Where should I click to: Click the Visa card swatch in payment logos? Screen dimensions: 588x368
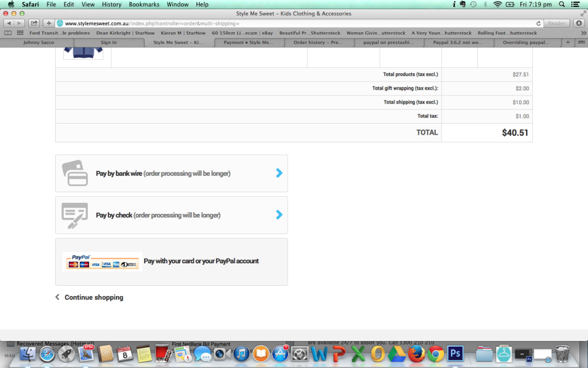click(x=95, y=264)
